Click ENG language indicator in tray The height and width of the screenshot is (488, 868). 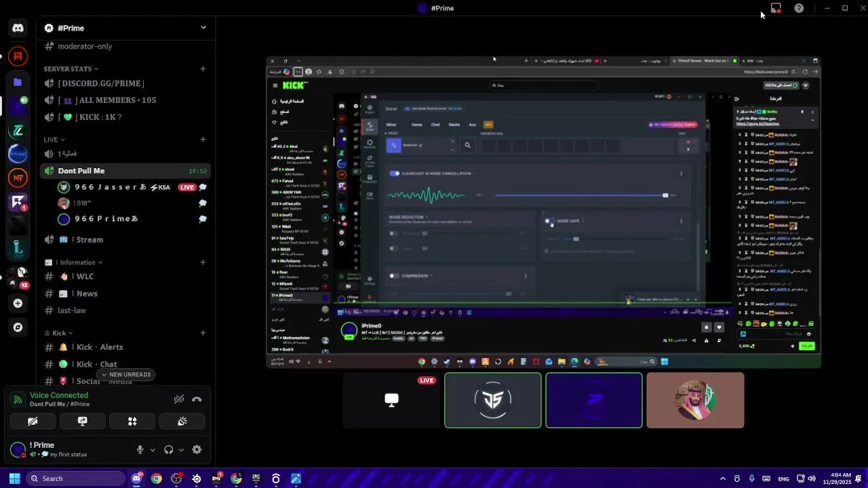pyautogui.click(x=783, y=479)
